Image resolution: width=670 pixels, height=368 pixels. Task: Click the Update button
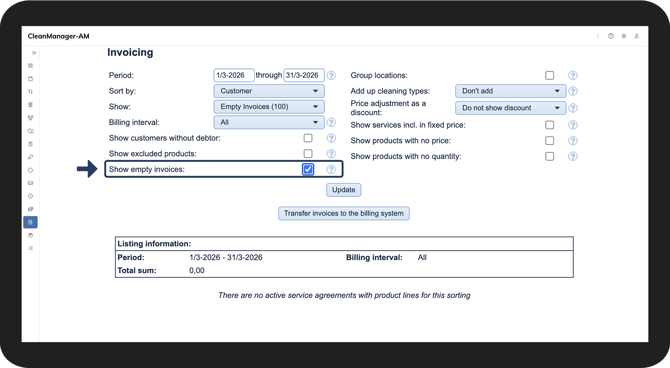(x=344, y=190)
